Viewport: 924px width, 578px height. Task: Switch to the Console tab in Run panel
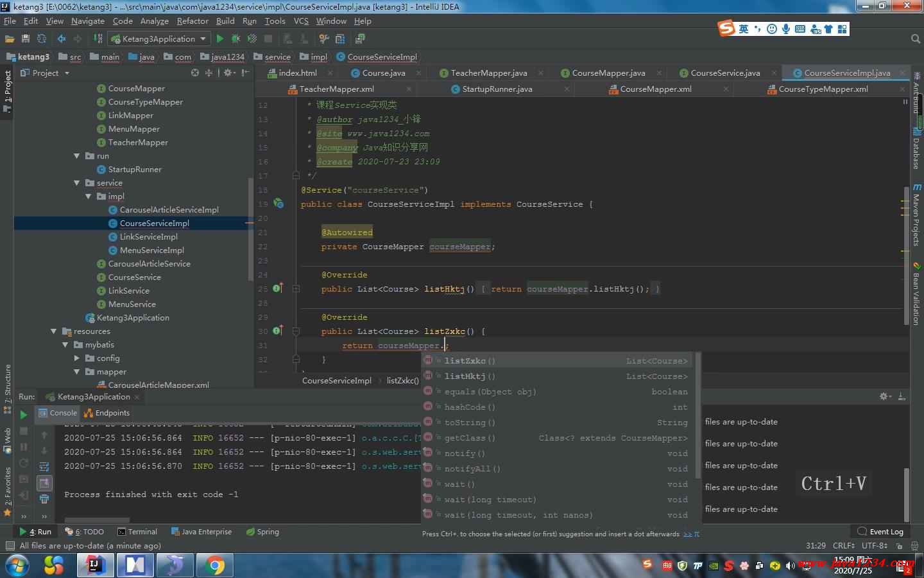[58, 413]
